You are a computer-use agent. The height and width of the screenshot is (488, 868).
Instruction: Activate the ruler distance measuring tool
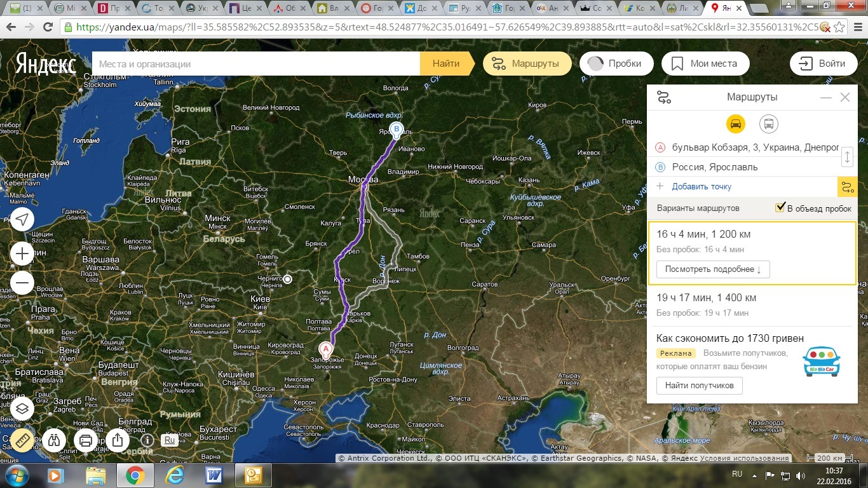22,440
